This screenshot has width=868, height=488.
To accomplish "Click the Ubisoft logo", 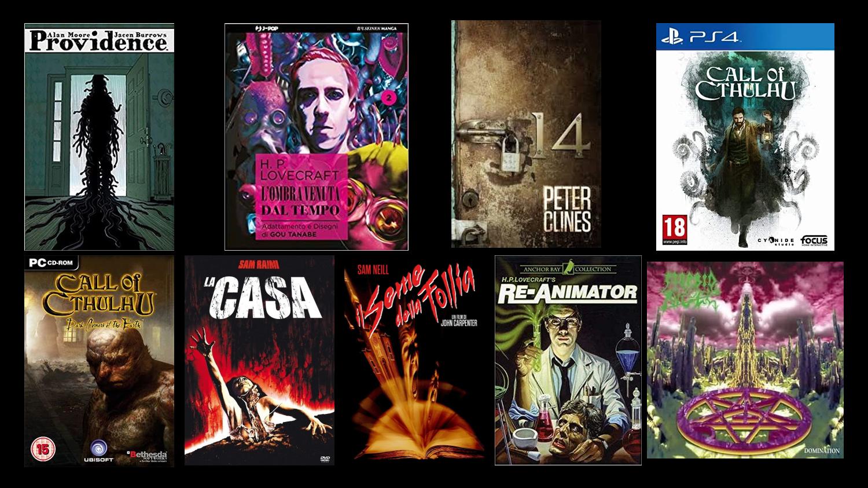I will [x=95, y=450].
